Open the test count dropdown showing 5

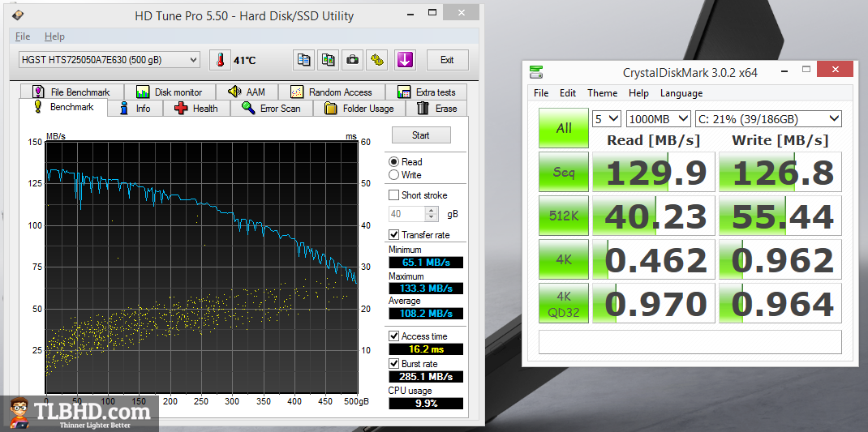607,118
